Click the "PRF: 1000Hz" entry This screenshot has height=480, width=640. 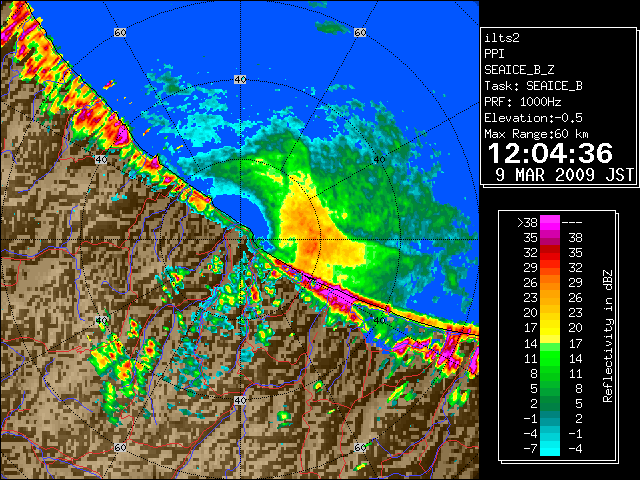point(523,102)
